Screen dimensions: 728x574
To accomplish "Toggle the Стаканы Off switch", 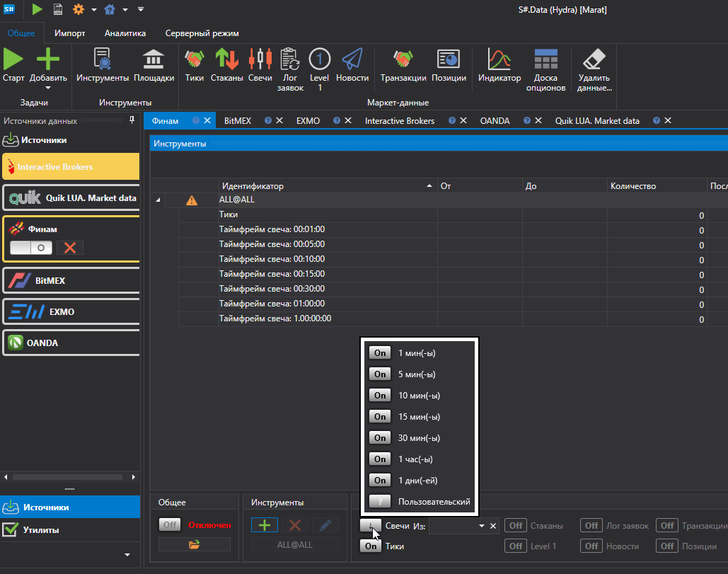I will point(516,526).
